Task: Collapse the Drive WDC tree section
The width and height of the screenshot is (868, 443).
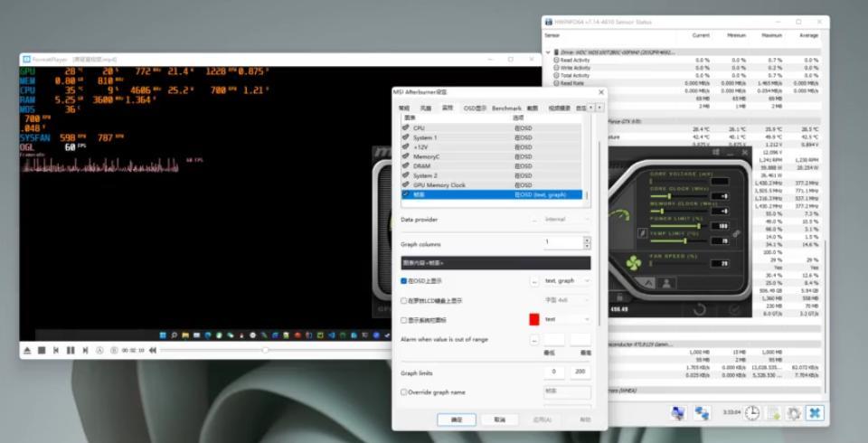Action: [548, 52]
